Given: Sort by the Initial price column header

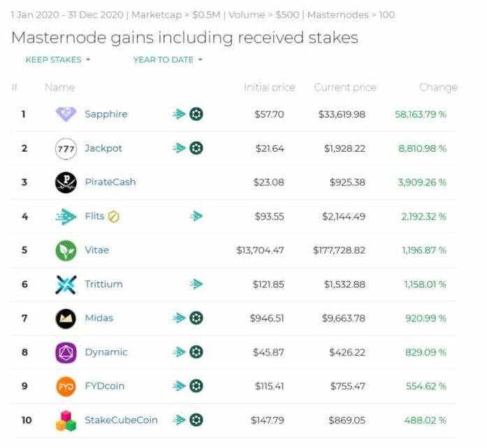Looking at the screenshot, I should point(269,87).
